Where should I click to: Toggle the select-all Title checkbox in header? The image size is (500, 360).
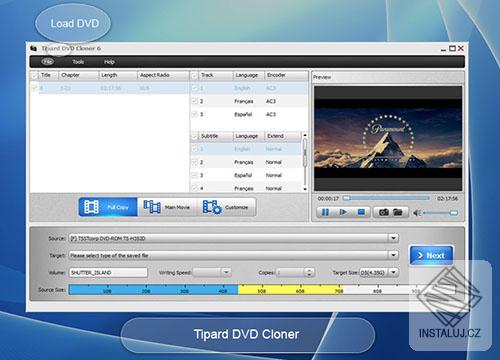(x=34, y=76)
